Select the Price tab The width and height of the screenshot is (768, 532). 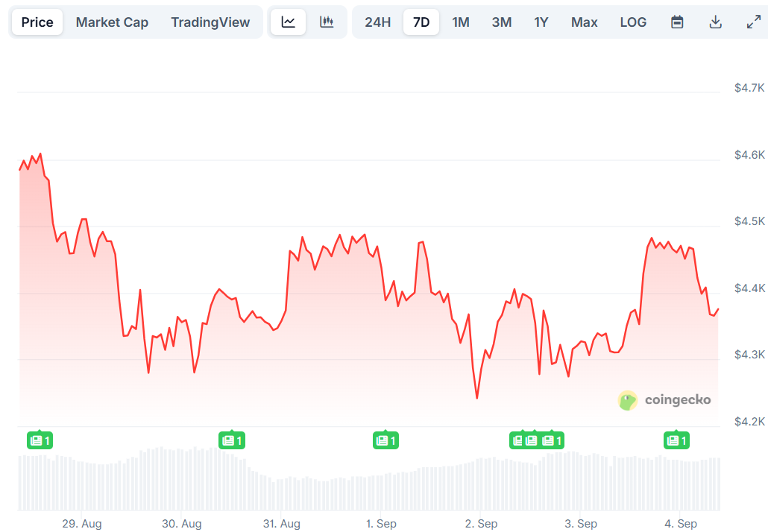[x=37, y=22]
